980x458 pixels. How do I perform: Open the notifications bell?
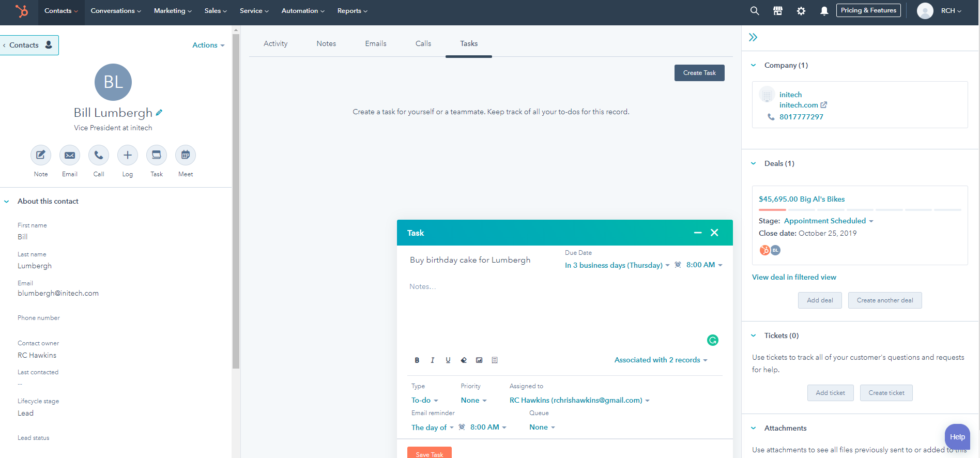[824, 11]
